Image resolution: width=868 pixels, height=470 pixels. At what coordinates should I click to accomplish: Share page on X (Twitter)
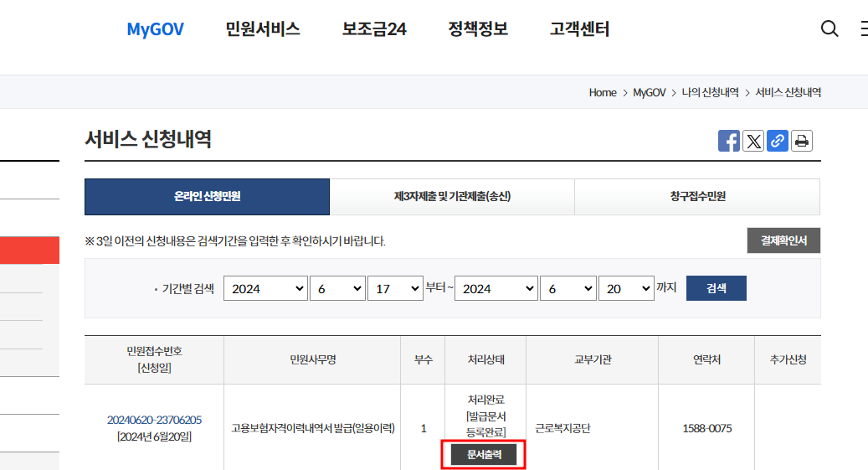752,141
